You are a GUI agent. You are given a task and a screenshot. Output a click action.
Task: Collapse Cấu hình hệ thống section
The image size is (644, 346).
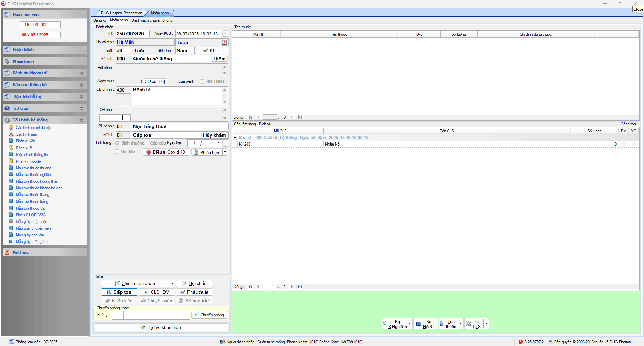[x=82, y=120]
